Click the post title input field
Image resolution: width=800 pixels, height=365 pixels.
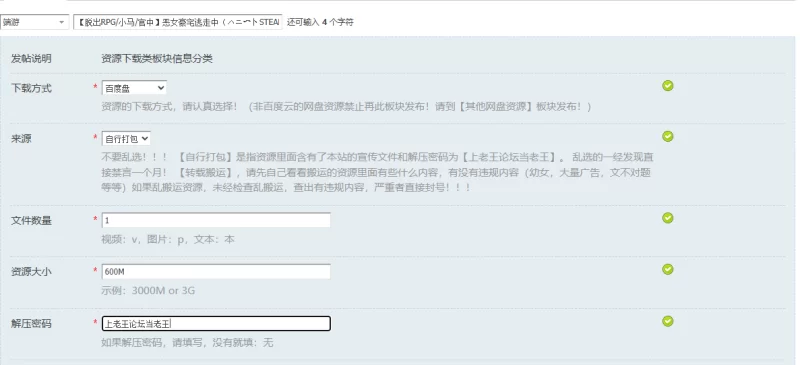(x=178, y=22)
